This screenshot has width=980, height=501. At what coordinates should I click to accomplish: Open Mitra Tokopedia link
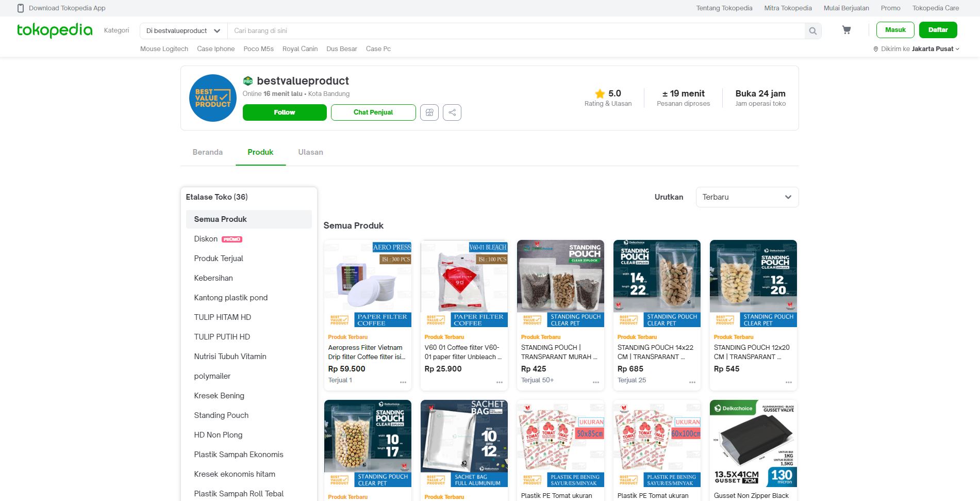point(788,8)
